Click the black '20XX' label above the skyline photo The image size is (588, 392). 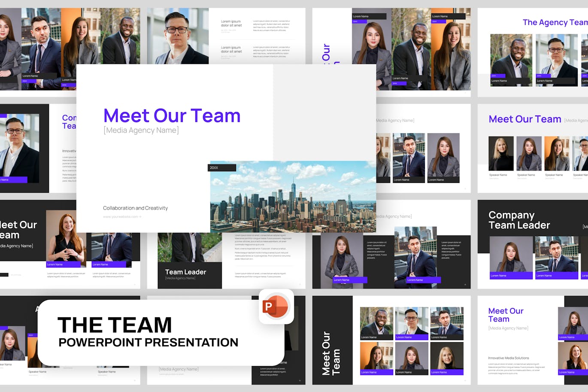(x=222, y=167)
